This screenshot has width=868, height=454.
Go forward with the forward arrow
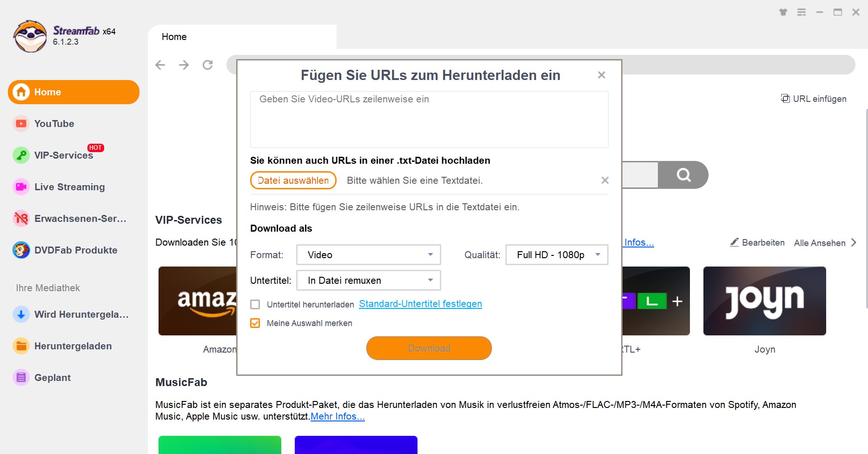tap(184, 65)
